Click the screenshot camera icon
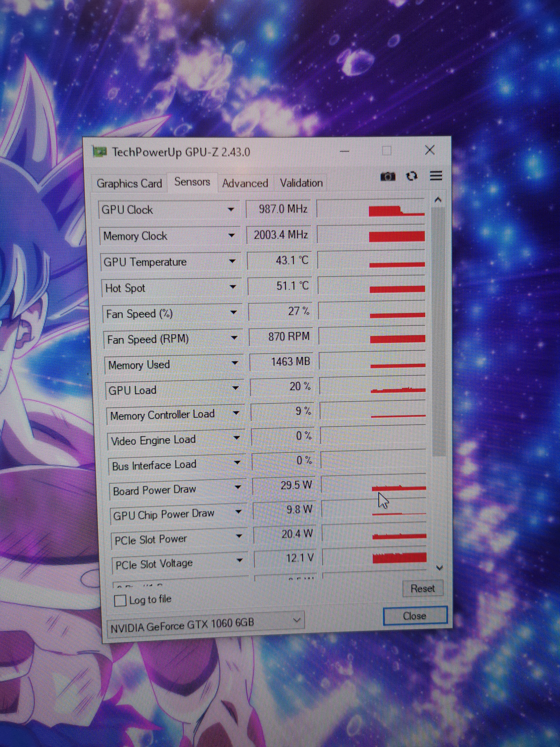This screenshot has height=747, width=560. tap(387, 176)
